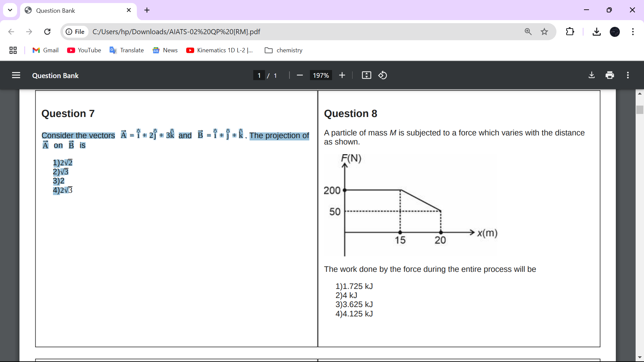The image size is (644, 362).
Task: Click the x(m) axis label
Action: 487,233
